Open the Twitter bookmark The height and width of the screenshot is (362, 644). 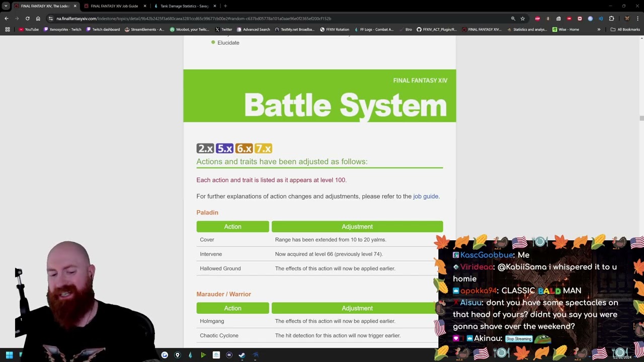tap(224, 30)
